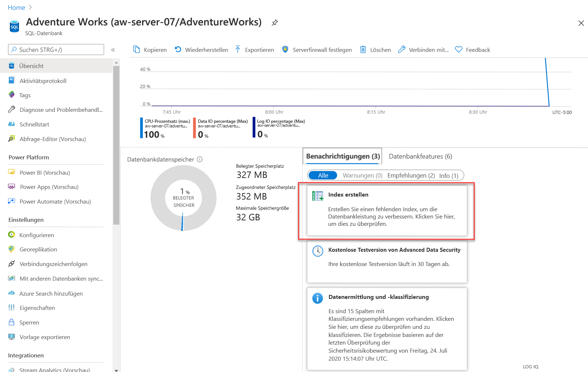Click the Georeplikation globe icon

(x=12, y=249)
